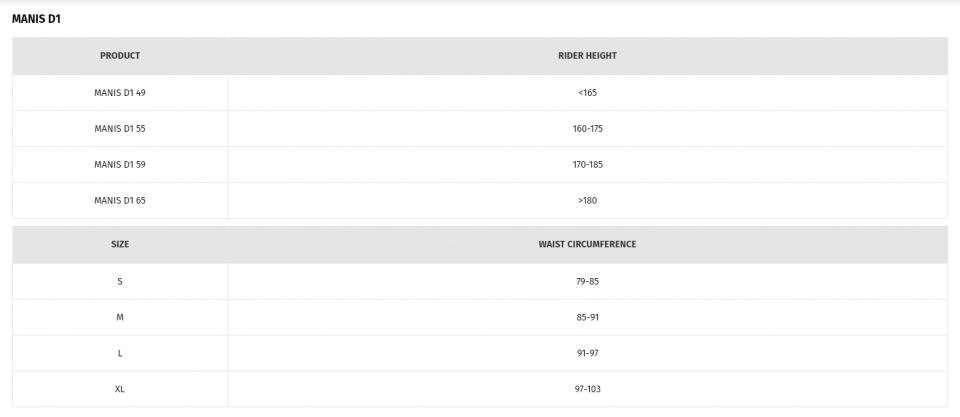This screenshot has width=960, height=417.
Task: Select the size S row label
Action: [x=120, y=282]
